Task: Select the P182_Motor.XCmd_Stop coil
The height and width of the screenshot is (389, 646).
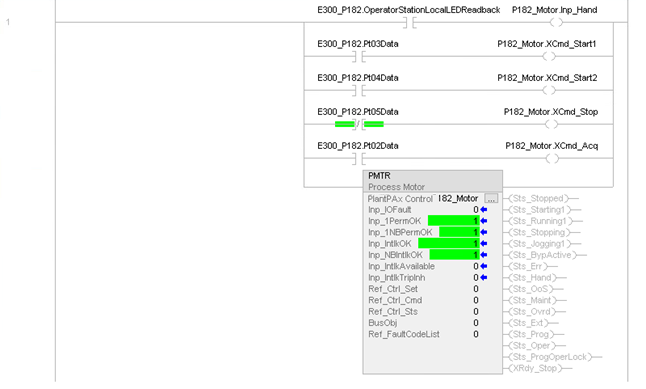Action: [551, 124]
